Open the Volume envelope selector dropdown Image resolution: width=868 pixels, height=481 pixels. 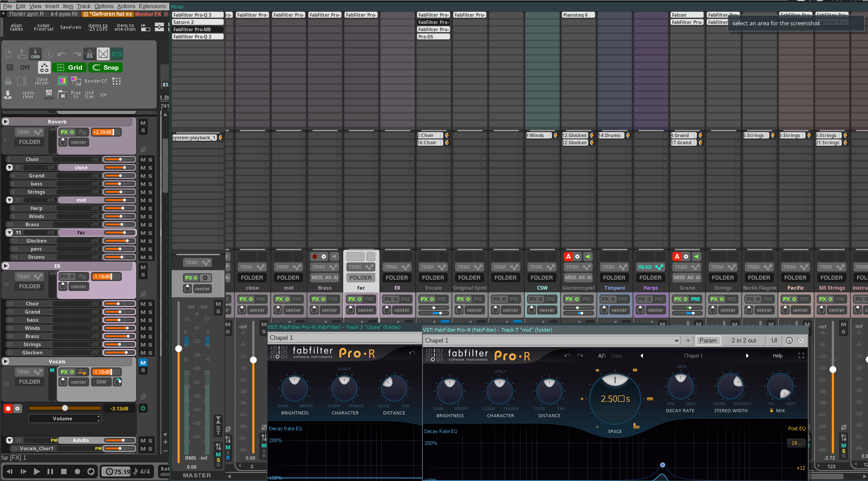[x=64, y=419]
